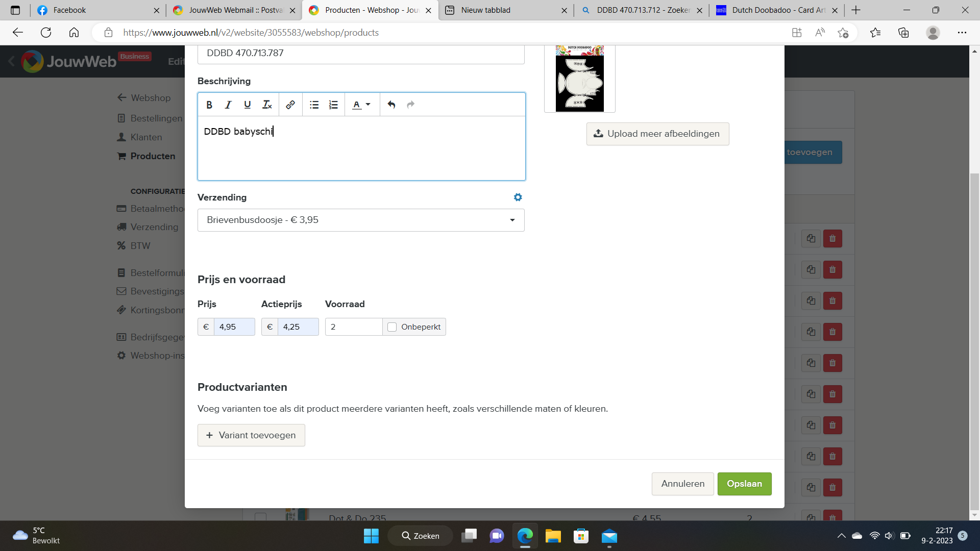Undo last edit in description editor

coord(391,105)
